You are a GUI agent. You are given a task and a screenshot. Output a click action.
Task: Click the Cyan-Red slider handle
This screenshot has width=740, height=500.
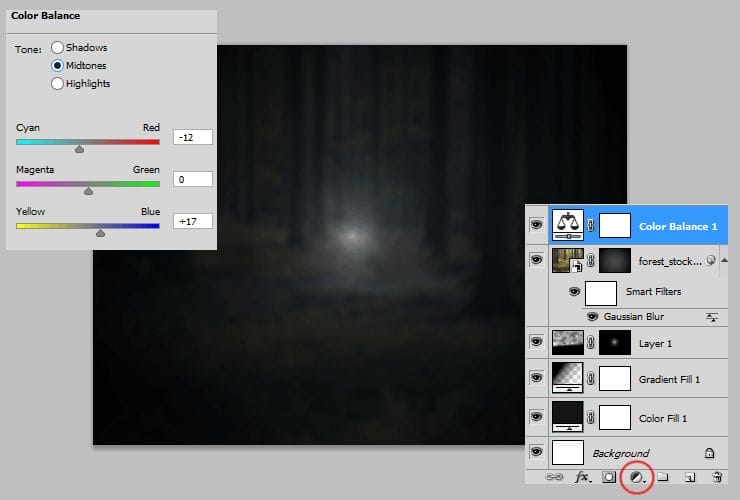pos(79,148)
